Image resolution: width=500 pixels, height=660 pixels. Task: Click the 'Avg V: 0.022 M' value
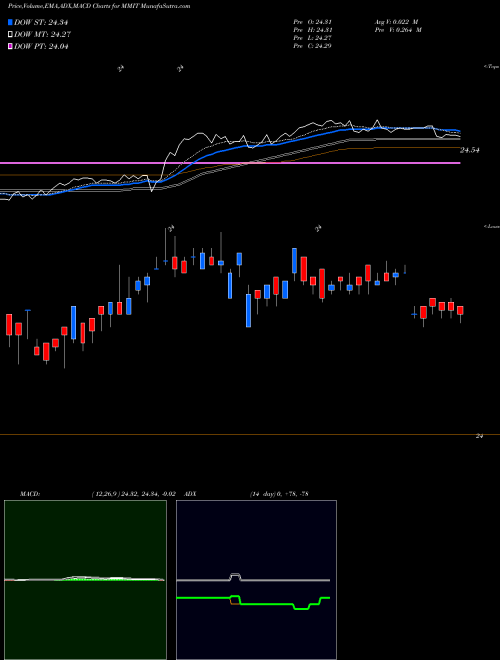click(x=397, y=22)
